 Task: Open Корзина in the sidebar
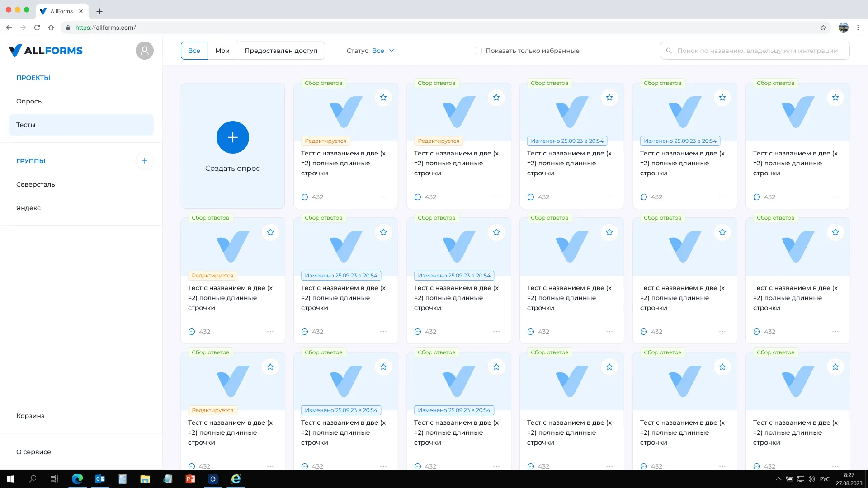pos(30,416)
